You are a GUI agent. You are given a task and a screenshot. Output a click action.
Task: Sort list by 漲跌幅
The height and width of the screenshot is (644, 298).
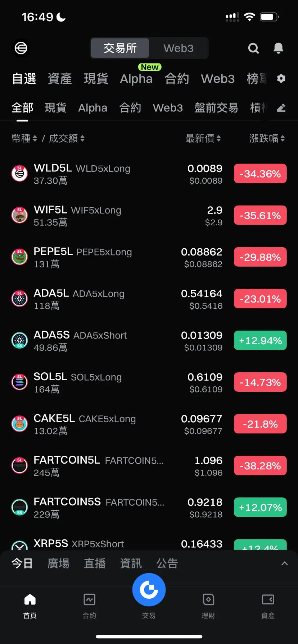click(267, 138)
